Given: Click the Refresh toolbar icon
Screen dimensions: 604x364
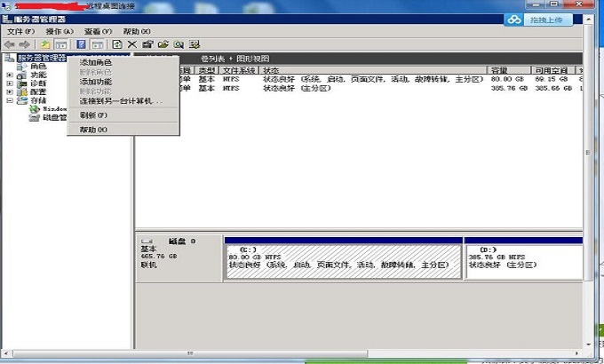Looking at the screenshot, I should [116, 44].
